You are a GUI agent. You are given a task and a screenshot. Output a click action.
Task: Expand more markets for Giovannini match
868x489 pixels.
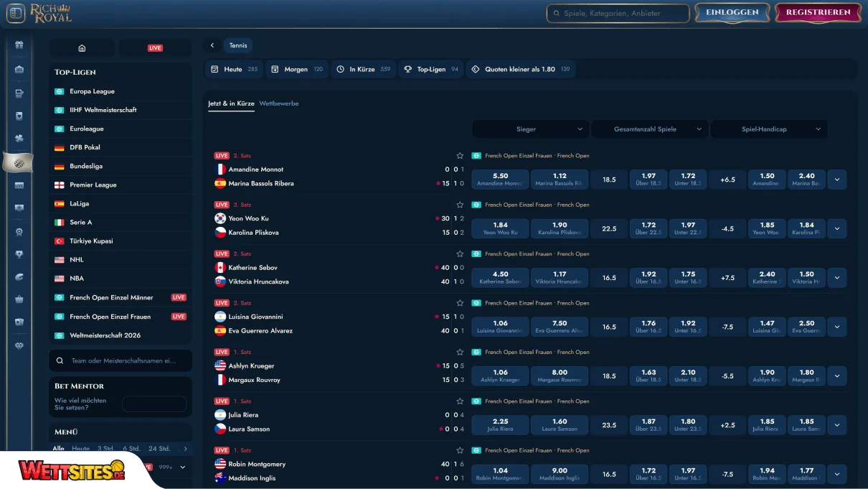point(837,327)
